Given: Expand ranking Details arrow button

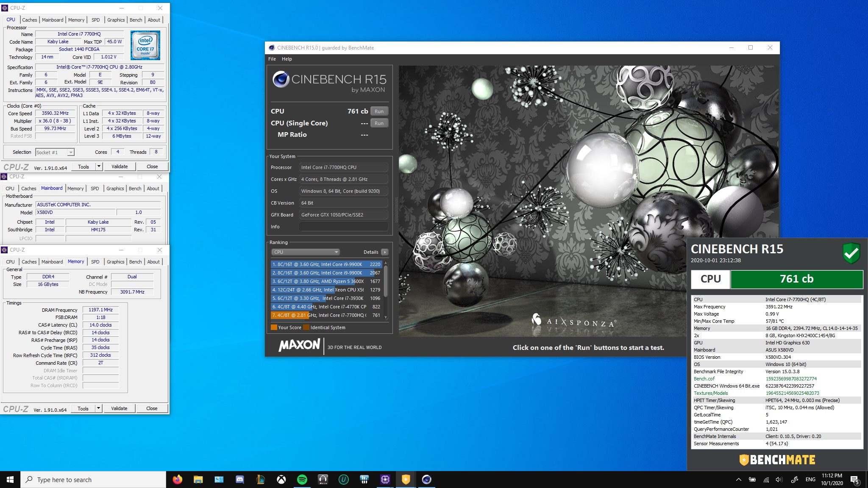Looking at the screenshot, I should 384,252.
